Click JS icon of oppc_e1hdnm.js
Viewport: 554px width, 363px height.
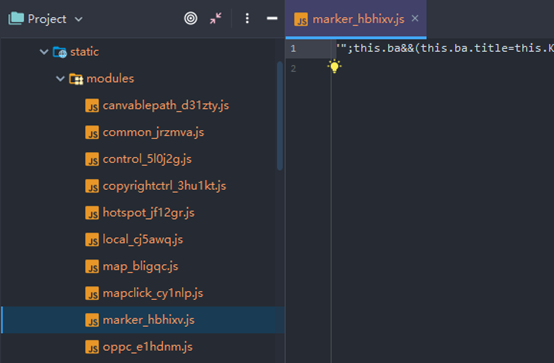pyautogui.click(x=92, y=347)
